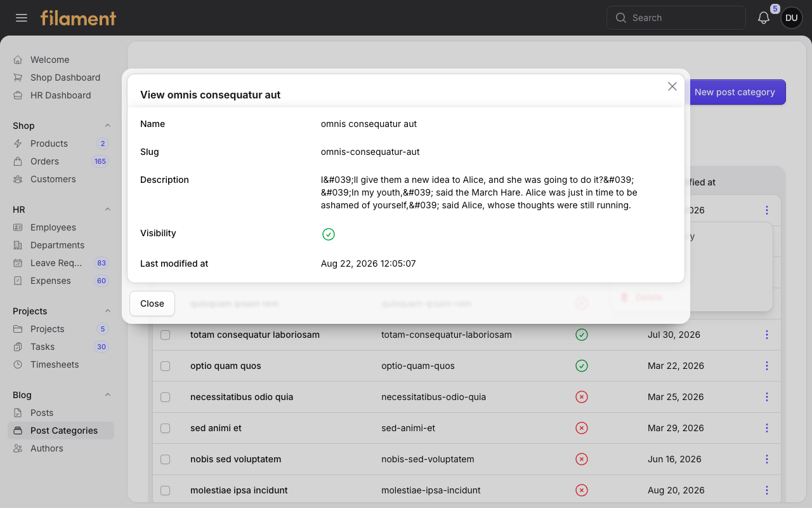Focus the Search input field
The width and height of the screenshot is (812, 508).
pos(676,18)
